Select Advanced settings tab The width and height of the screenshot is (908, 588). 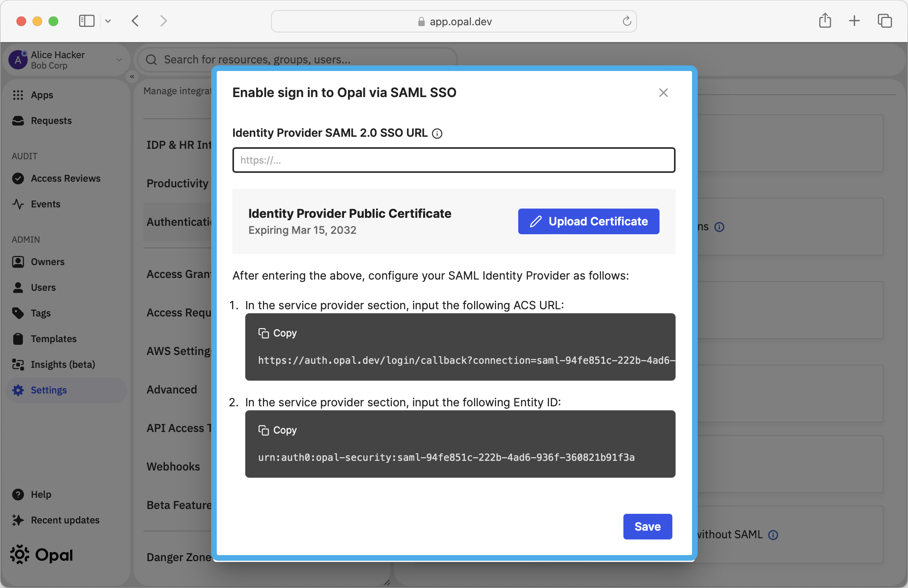(x=172, y=390)
